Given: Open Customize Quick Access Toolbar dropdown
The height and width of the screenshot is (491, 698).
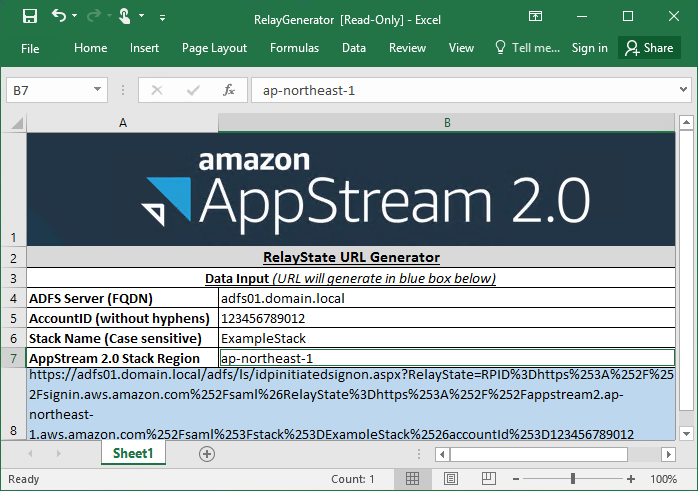Looking at the screenshot, I should coord(162,18).
